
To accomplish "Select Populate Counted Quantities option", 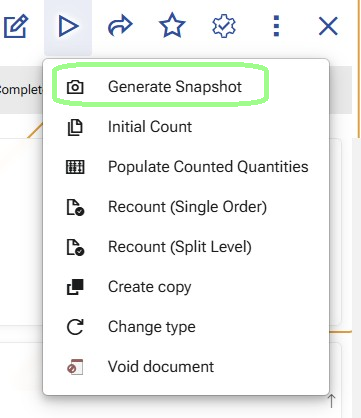I will [x=186, y=167].
